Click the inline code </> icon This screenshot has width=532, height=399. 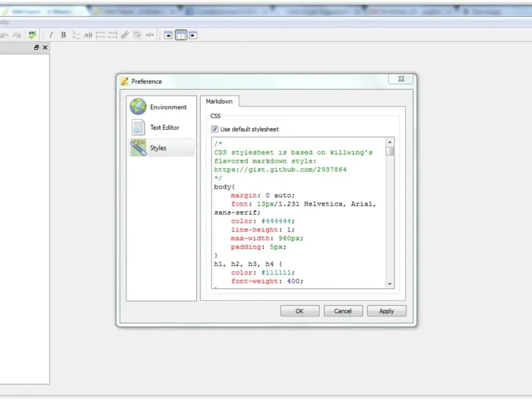point(150,35)
